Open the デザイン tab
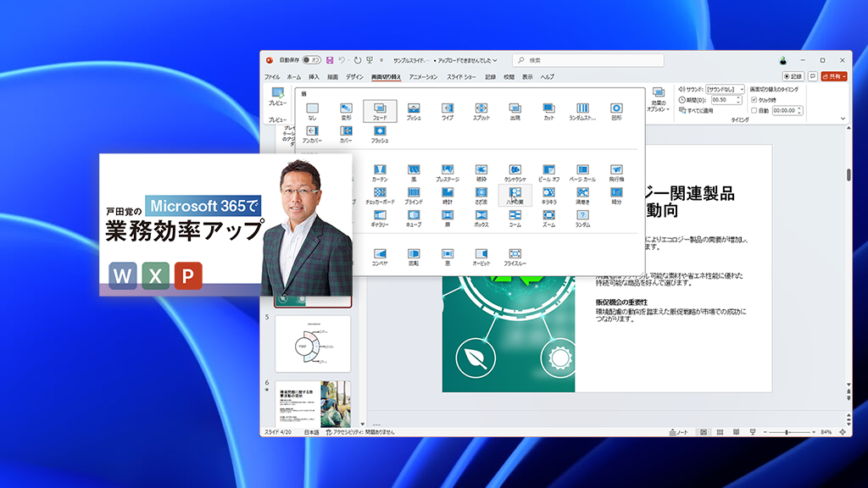Screen dimensions: 868x488 pyautogui.click(x=354, y=77)
